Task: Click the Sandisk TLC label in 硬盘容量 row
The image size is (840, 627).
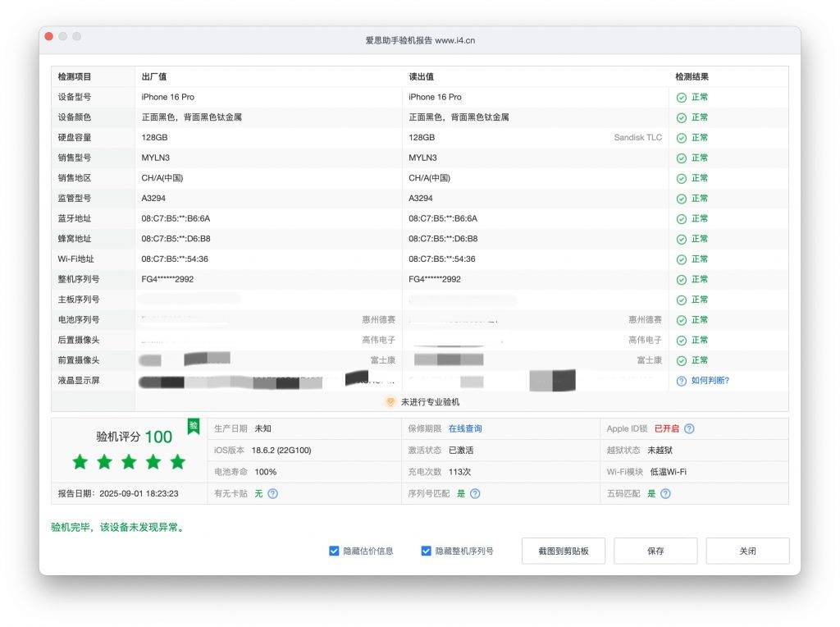Action: click(x=637, y=137)
